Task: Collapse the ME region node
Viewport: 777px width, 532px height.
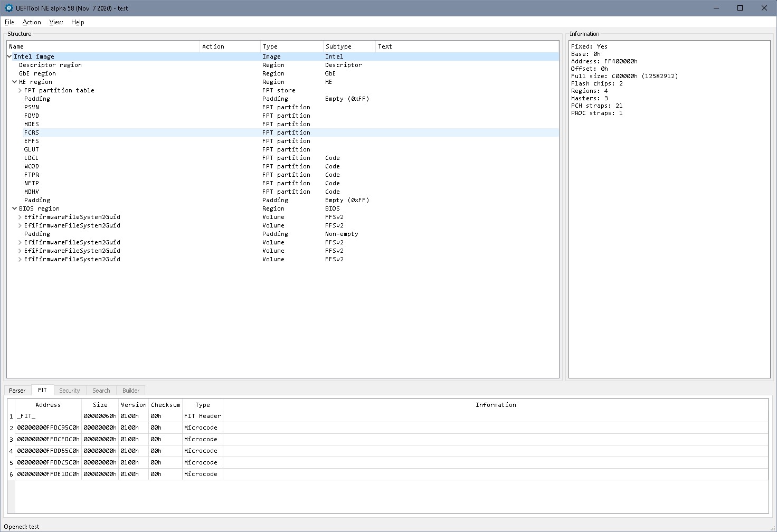Action: (15, 82)
